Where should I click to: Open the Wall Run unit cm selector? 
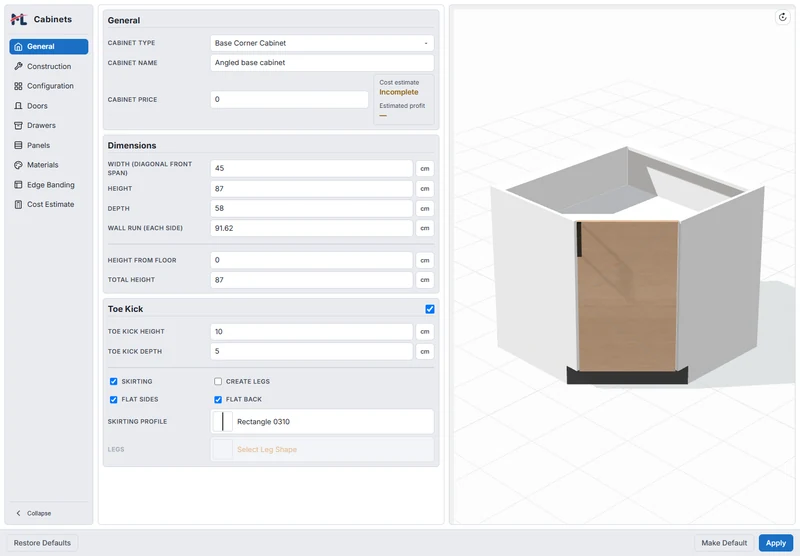tap(424, 228)
